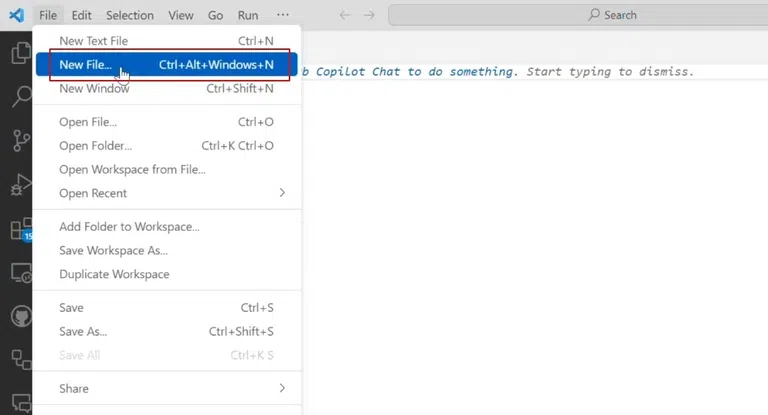
Task: Choose Open Folder... in the File menu
Action: coord(96,146)
